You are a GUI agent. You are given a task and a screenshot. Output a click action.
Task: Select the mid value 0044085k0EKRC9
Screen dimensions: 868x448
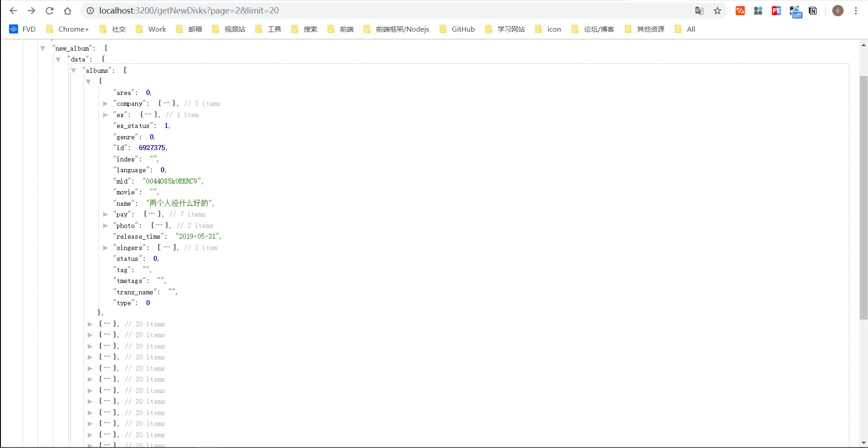(x=172, y=181)
